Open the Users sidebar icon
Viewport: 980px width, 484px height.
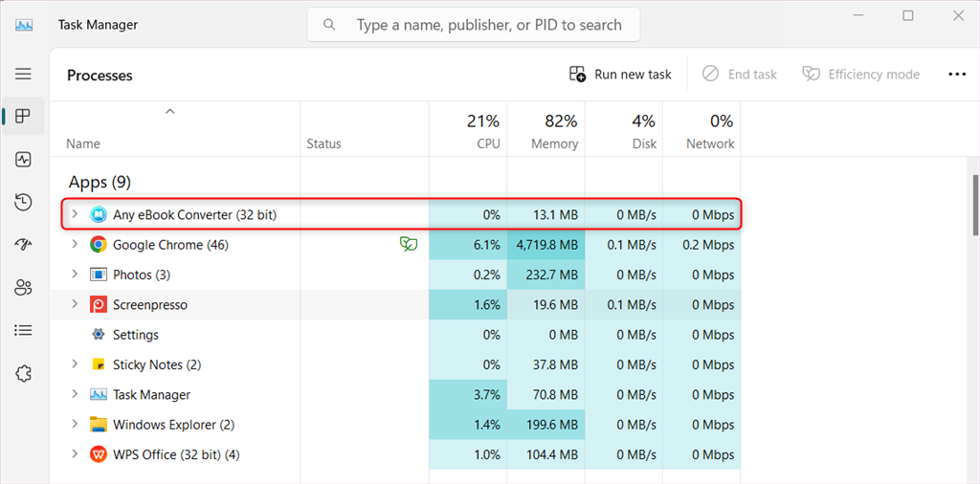tap(23, 288)
